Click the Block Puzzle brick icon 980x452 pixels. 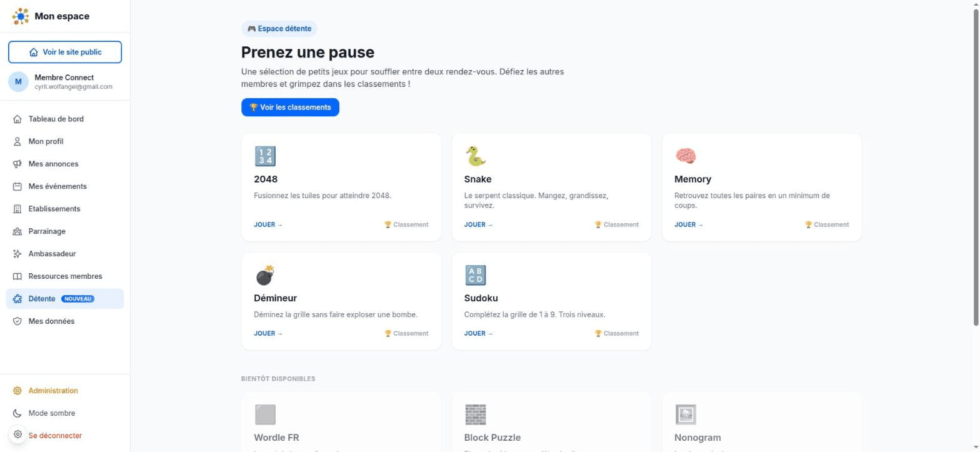coord(475,414)
